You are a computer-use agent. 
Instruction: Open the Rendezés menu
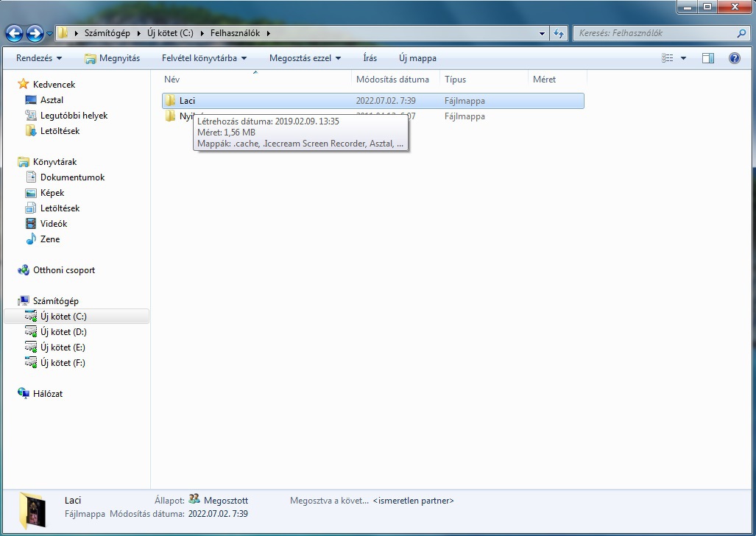pyautogui.click(x=38, y=58)
